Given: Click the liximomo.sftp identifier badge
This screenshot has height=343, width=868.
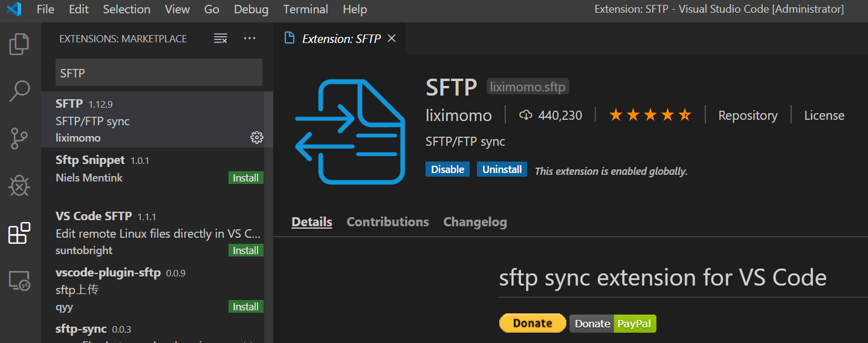Looking at the screenshot, I should tap(528, 87).
